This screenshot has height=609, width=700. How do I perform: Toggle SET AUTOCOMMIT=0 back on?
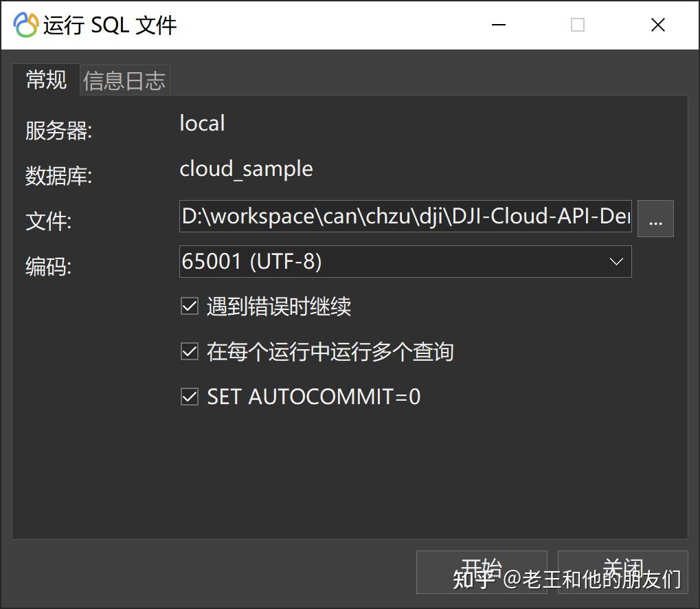coord(189,397)
